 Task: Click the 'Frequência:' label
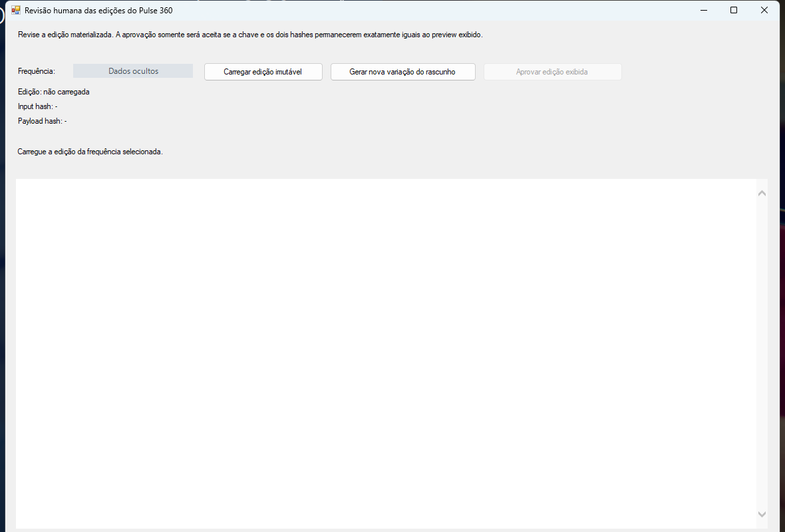pos(37,71)
